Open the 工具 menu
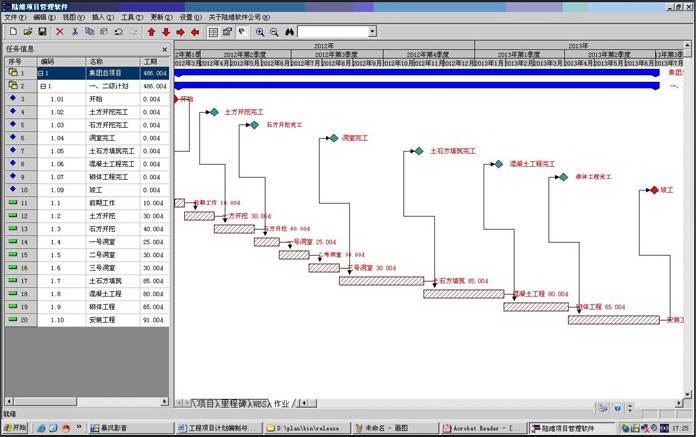This screenshot has height=437, width=696. (x=132, y=17)
